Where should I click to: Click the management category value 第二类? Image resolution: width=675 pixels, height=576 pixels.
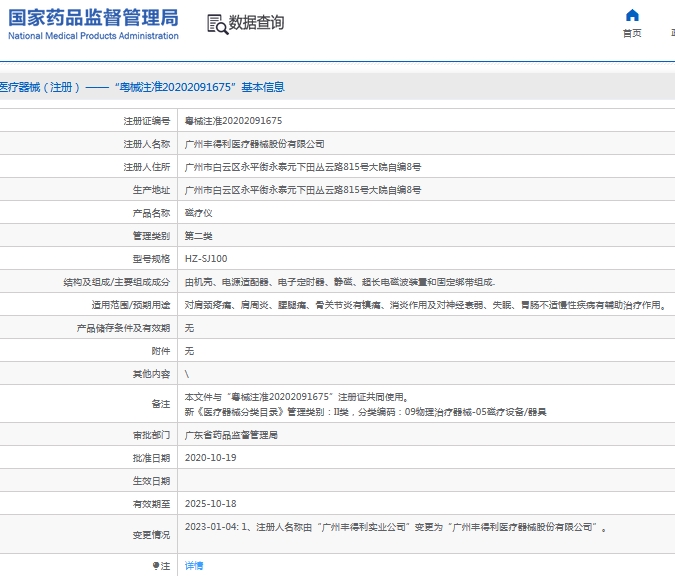(199, 236)
